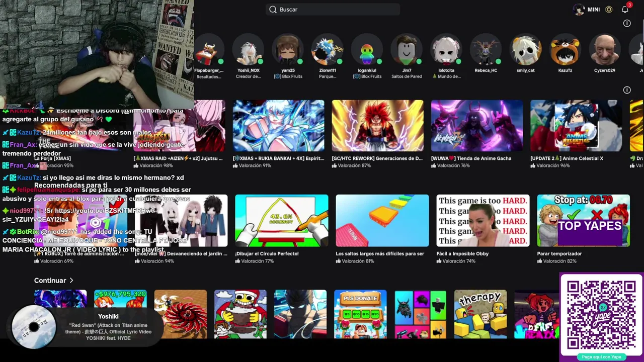Open friend yam25 avatar
Screen dimensions: 644x362
pos(288,50)
